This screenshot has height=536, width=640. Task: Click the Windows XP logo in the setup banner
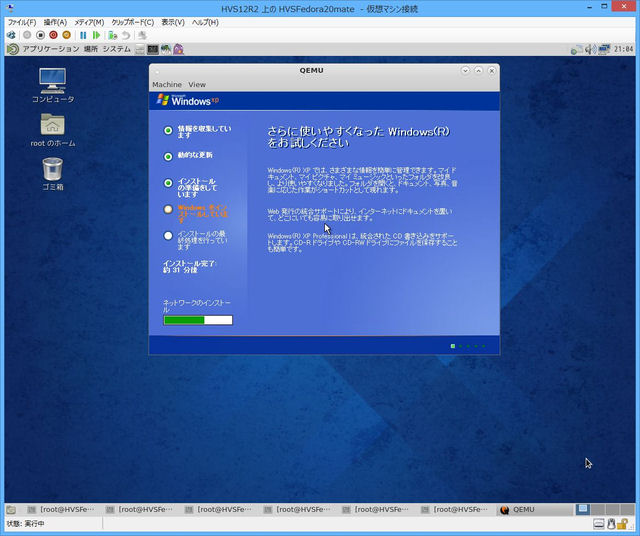point(188,100)
